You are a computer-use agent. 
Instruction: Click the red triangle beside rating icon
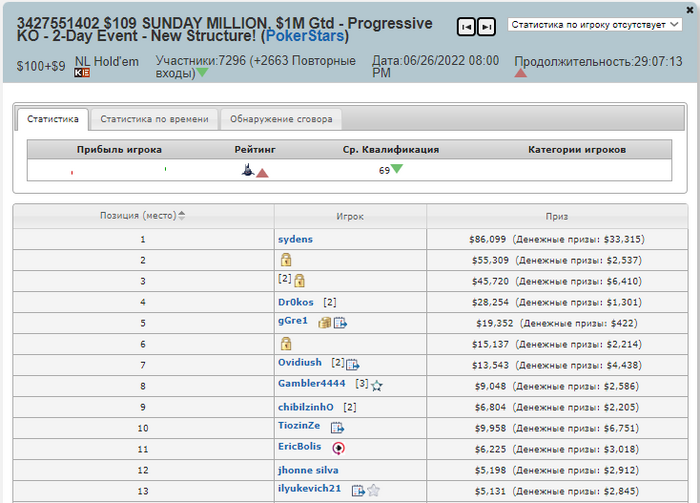click(262, 173)
